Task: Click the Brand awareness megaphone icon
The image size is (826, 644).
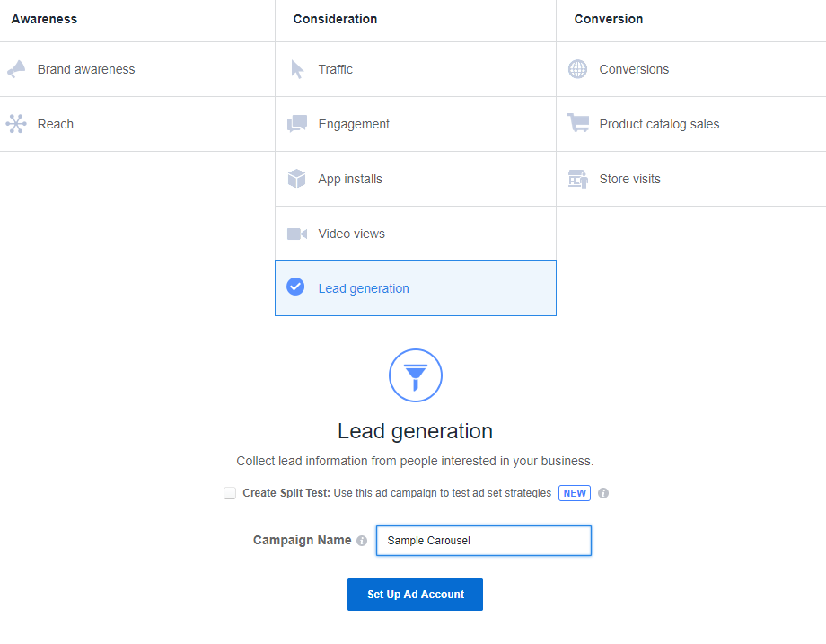Action: pos(16,69)
